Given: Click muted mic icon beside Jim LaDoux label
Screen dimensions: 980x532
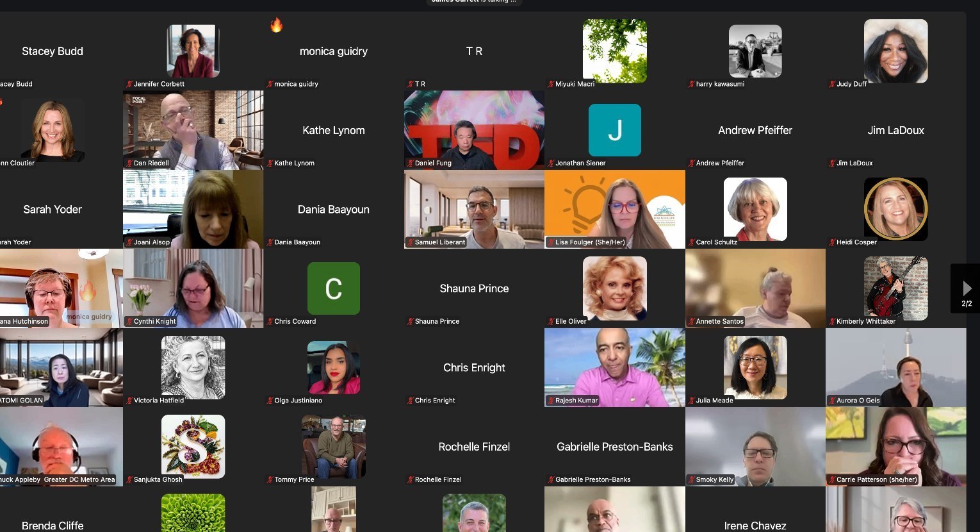Looking at the screenshot, I should [832, 163].
